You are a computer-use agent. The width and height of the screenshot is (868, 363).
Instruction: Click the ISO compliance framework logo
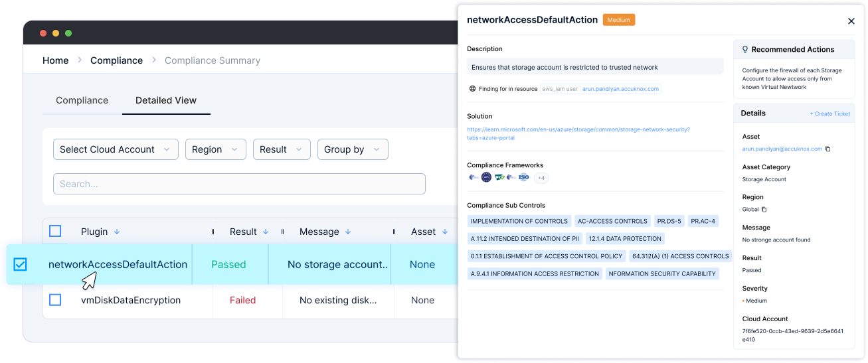[x=524, y=177]
